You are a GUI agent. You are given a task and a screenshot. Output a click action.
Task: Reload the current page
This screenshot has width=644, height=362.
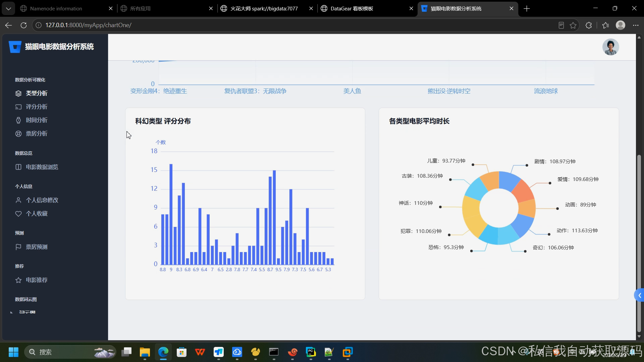pos(23,25)
